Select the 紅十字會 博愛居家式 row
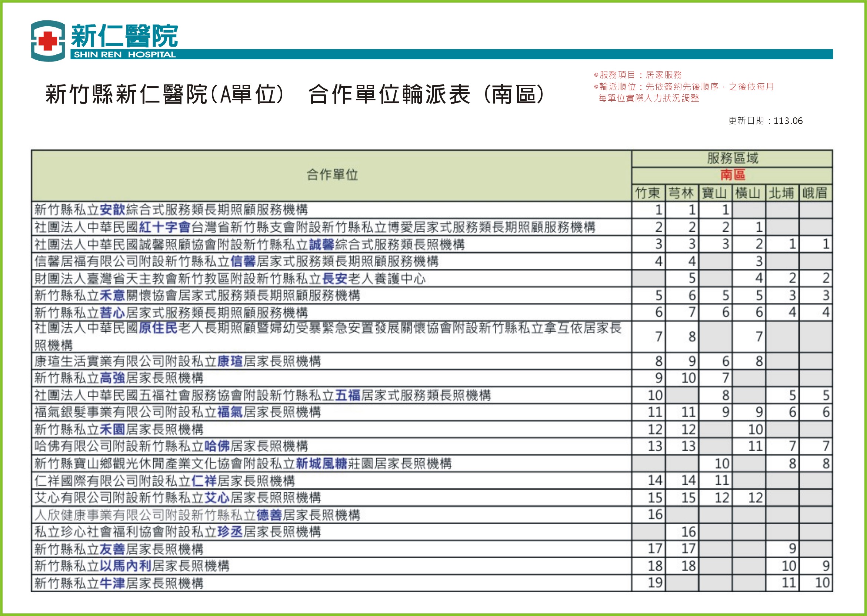The width and height of the screenshot is (867, 616). 432,227
